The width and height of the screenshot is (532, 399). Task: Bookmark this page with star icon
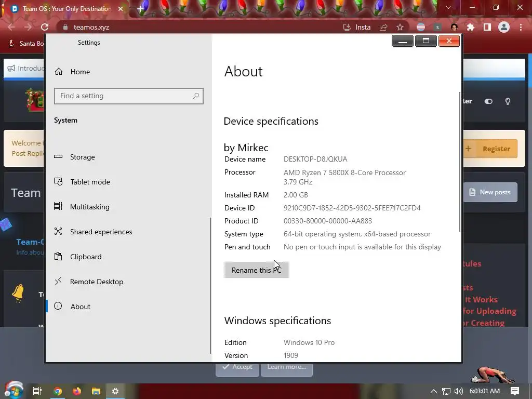pos(400,27)
